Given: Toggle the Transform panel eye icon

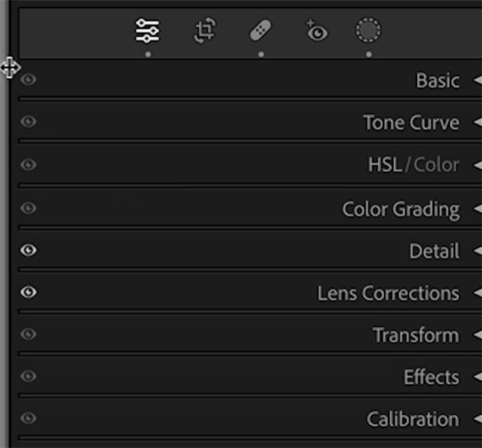Looking at the screenshot, I should tap(28, 334).
